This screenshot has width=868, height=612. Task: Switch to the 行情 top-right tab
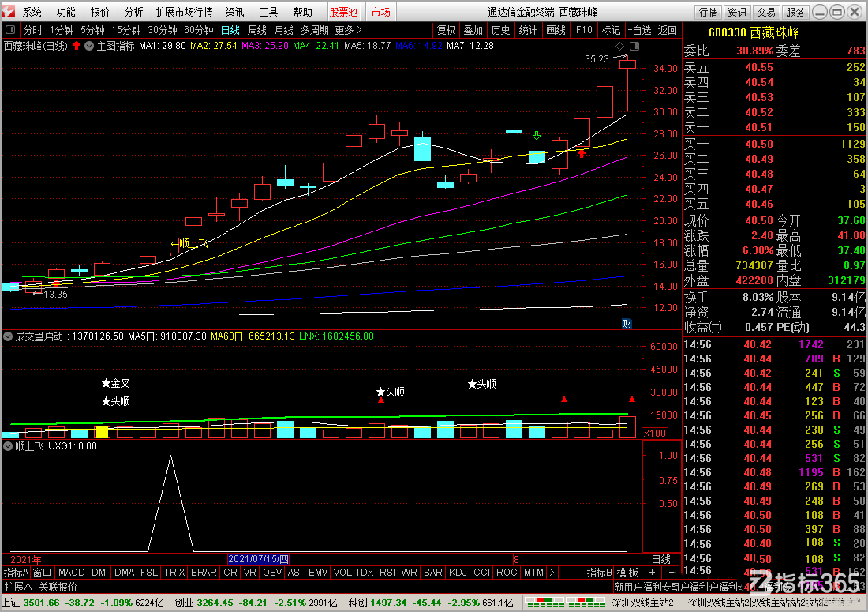[708, 12]
